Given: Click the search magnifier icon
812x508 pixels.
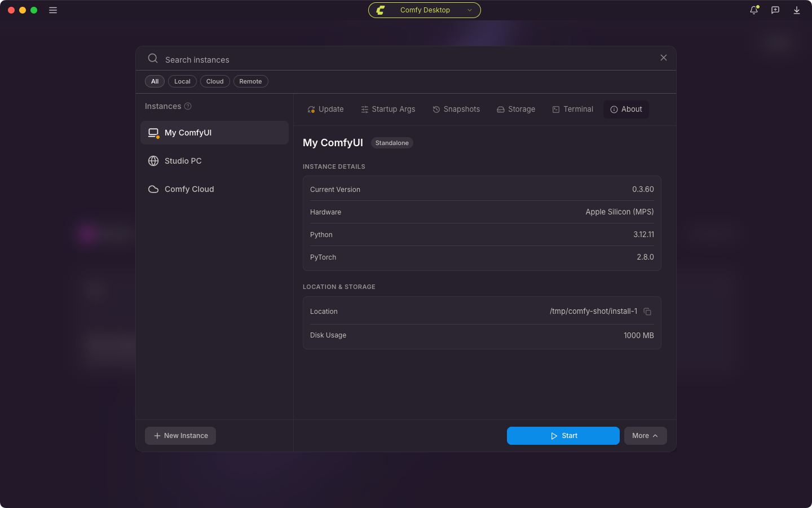Looking at the screenshot, I should tap(153, 58).
